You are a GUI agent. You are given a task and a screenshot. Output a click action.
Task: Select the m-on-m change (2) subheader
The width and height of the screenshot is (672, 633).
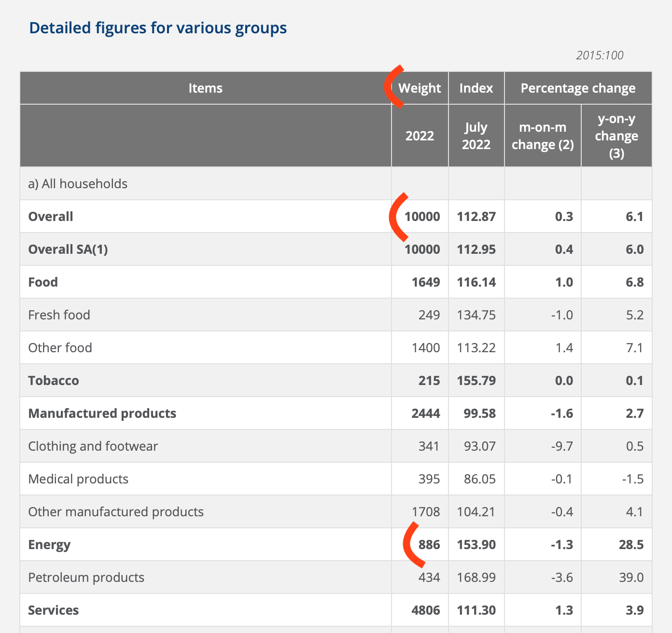(543, 136)
